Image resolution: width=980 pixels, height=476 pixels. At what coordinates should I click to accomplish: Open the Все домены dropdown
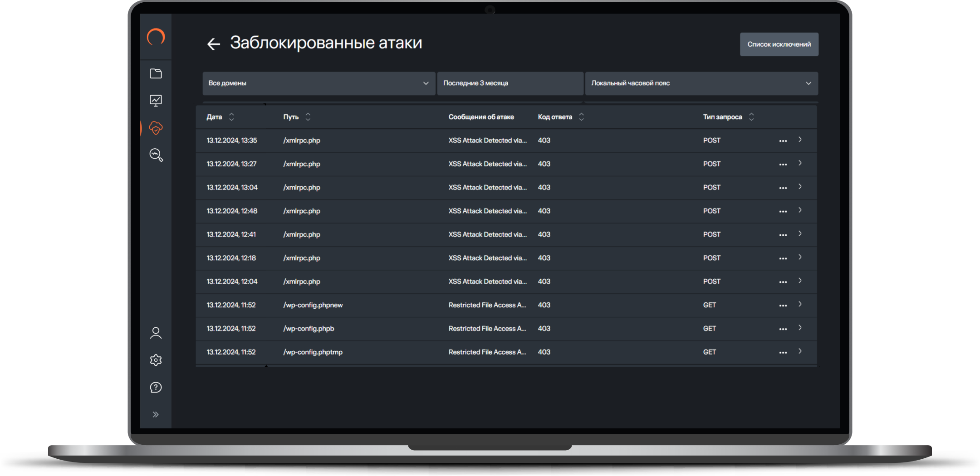tap(318, 83)
